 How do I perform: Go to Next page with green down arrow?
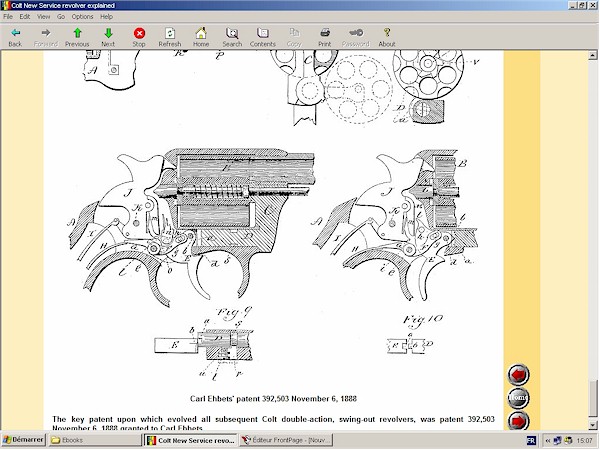[108, 37]
